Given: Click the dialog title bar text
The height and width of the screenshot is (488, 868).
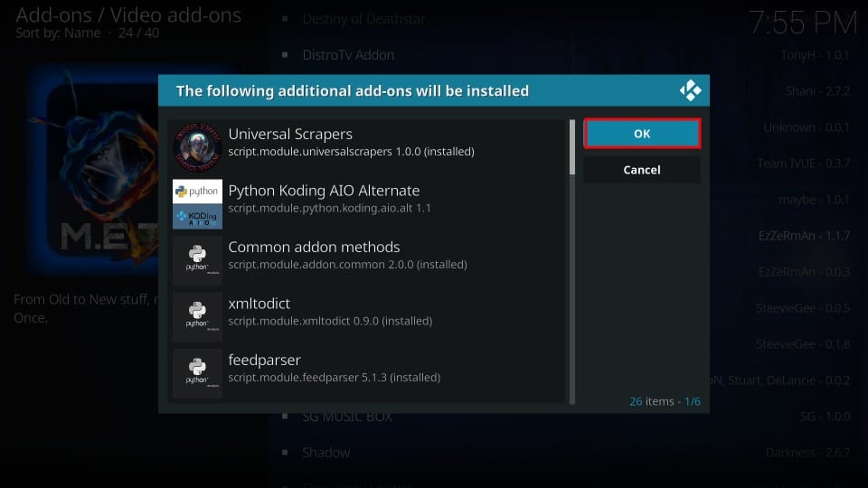Looking at the screenshot, I should pos(352,90).
